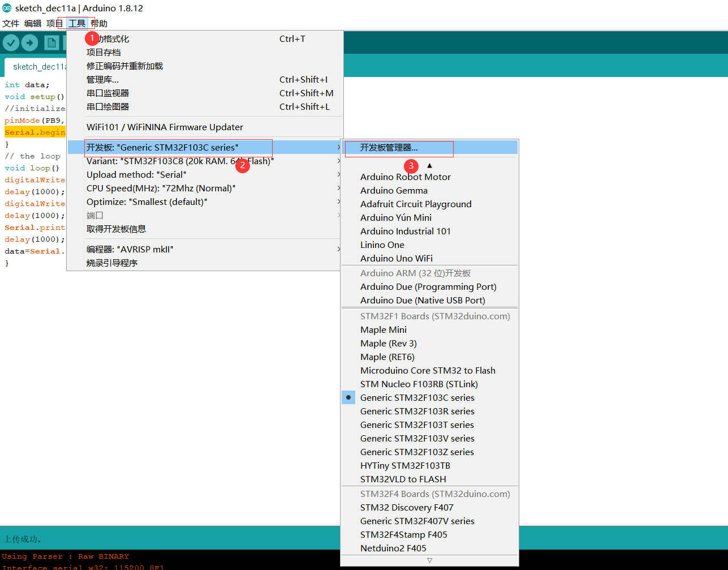Open the 工具 menu
This screenshot has height=570, width=728.
tap(77, 23)
